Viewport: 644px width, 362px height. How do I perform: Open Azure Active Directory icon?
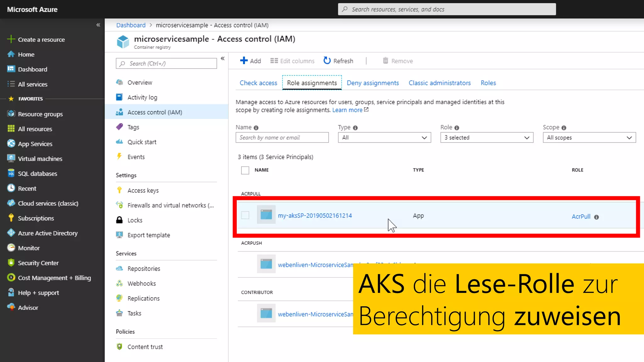tap(11, 233)
